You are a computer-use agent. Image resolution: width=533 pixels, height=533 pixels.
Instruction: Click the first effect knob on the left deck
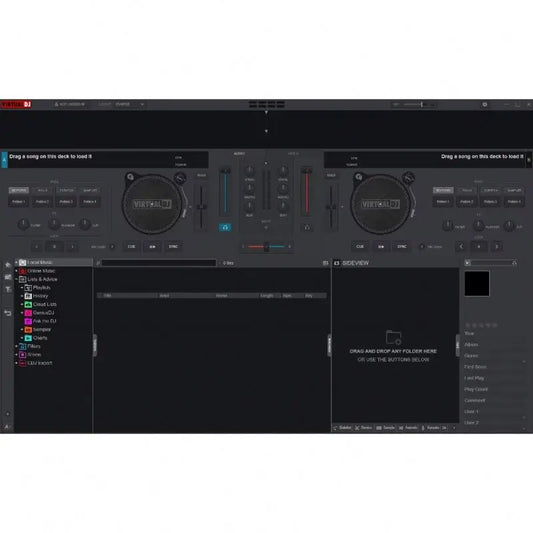click(x=23, y=224)
